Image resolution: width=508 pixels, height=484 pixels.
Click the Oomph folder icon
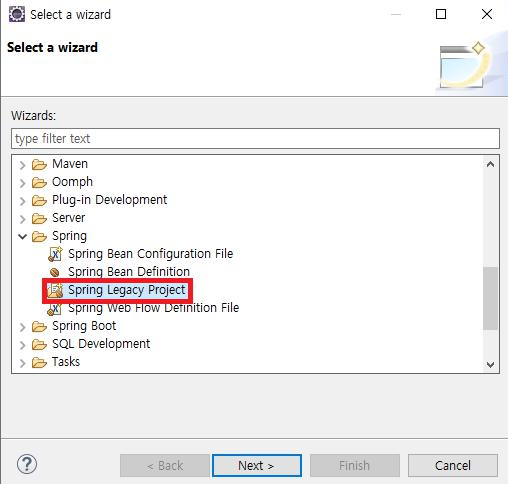coord(39,182)
